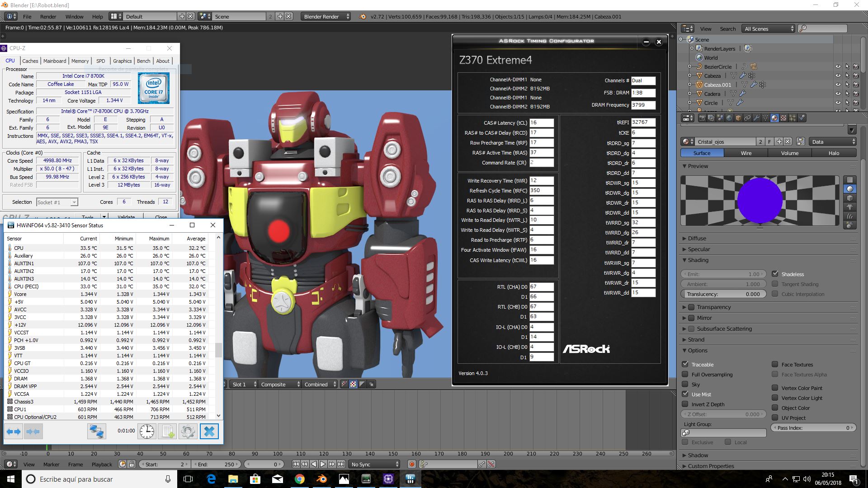Open the Scene properties tab icon
868x488 pixels.
point(720,118)
